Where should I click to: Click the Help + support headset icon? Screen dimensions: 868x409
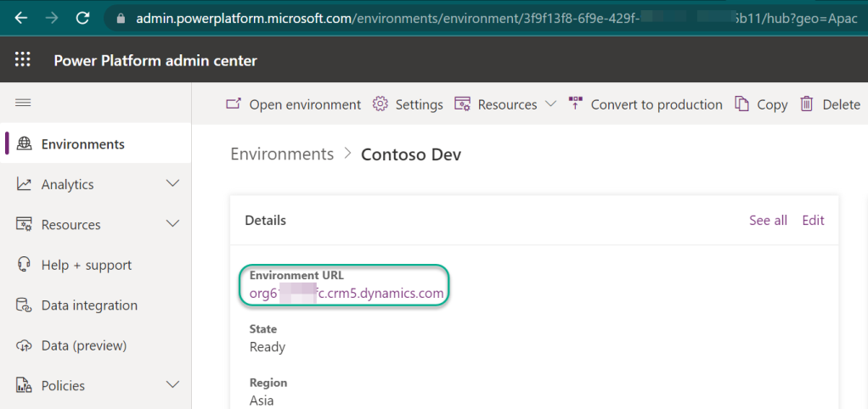tap(24, 264)
